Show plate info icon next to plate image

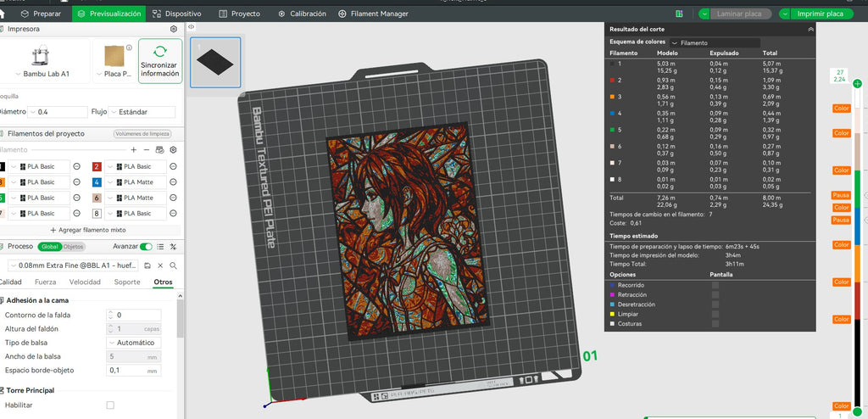[x=129, y=47]
